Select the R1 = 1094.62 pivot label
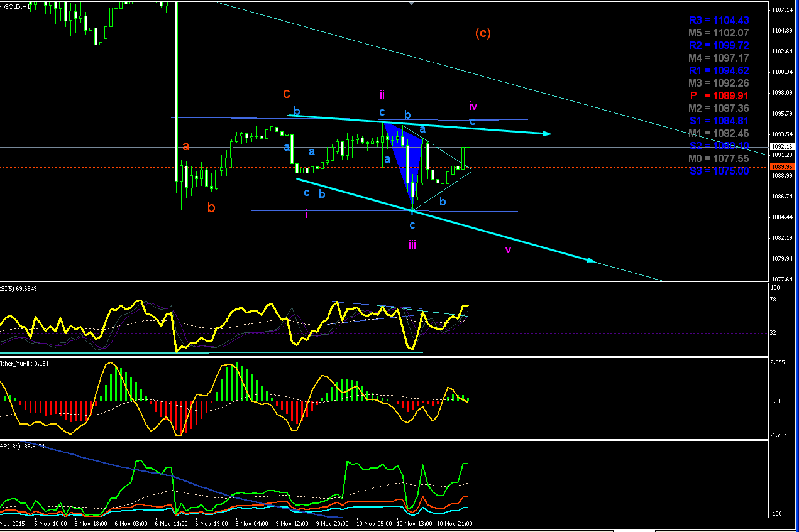The width and height of the screenshot is (799, 532). pos(719,70)
